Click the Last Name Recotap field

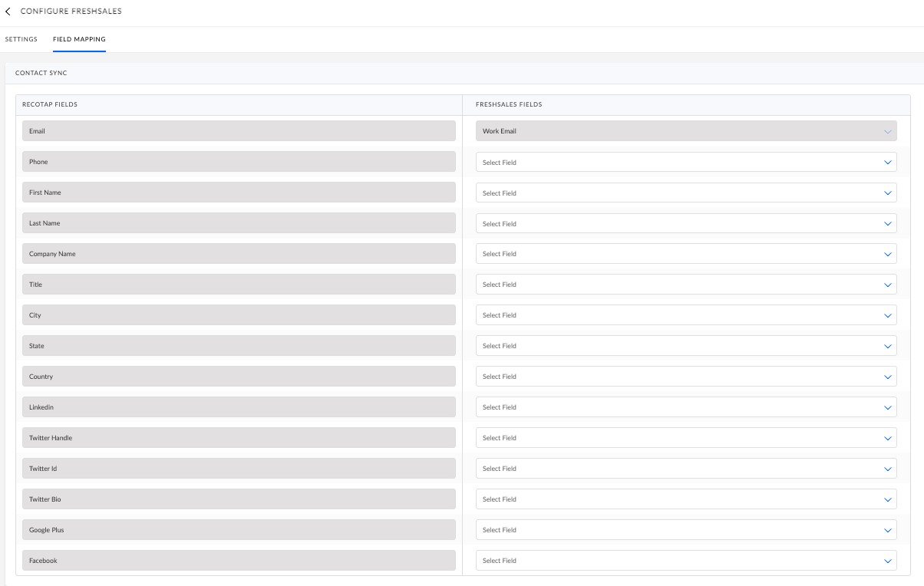[239, 223]
